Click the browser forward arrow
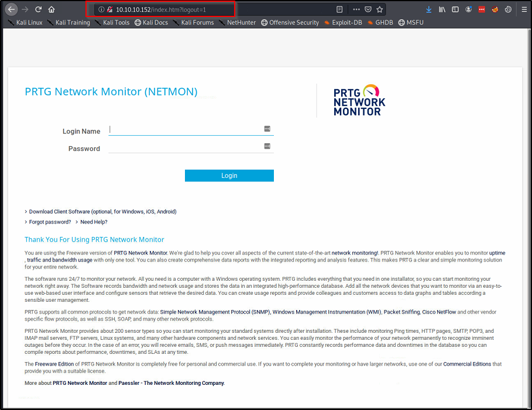Image resolution: width=532 pixels, height=410 pixels. [x=25, y=9]
